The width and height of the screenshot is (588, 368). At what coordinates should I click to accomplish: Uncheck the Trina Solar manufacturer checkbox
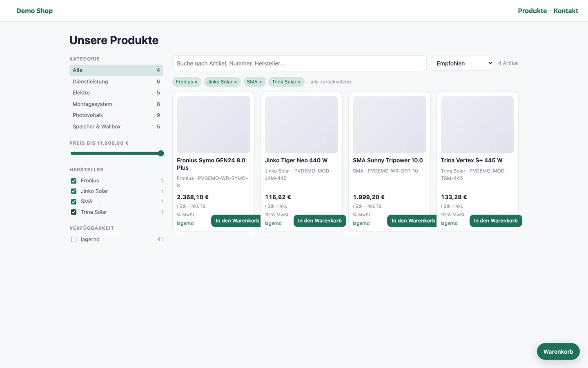click(73, 212)
